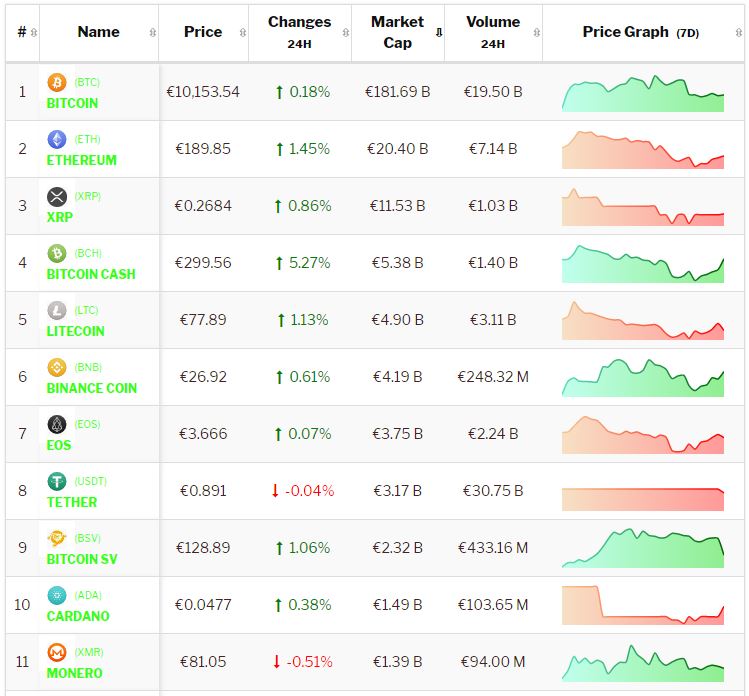This screenshot has height=696, width=749.
Task: Click the Litecoin coin icon
Action: pos(57,311)
